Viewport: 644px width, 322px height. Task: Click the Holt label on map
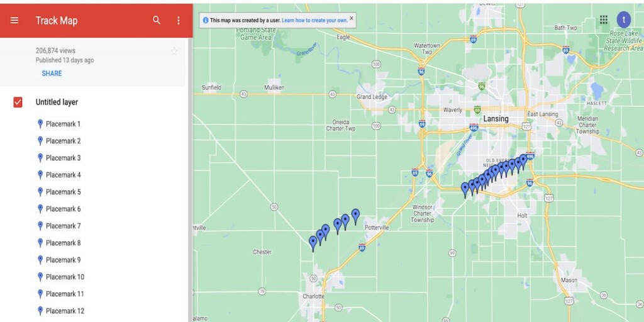(x=523, y=216)
